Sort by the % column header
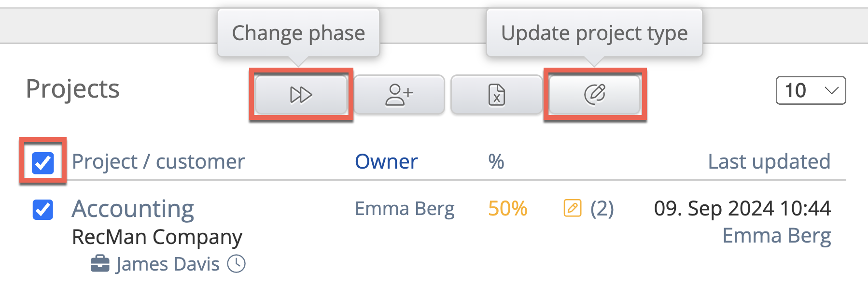Image resolution: width=868 pixels, height=287 pixels. pyautogui.click(x=496, y=161)
